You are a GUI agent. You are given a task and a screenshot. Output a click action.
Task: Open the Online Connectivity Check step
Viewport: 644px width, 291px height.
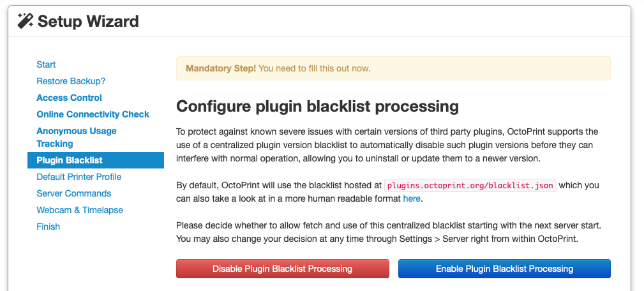click(93, 114)
